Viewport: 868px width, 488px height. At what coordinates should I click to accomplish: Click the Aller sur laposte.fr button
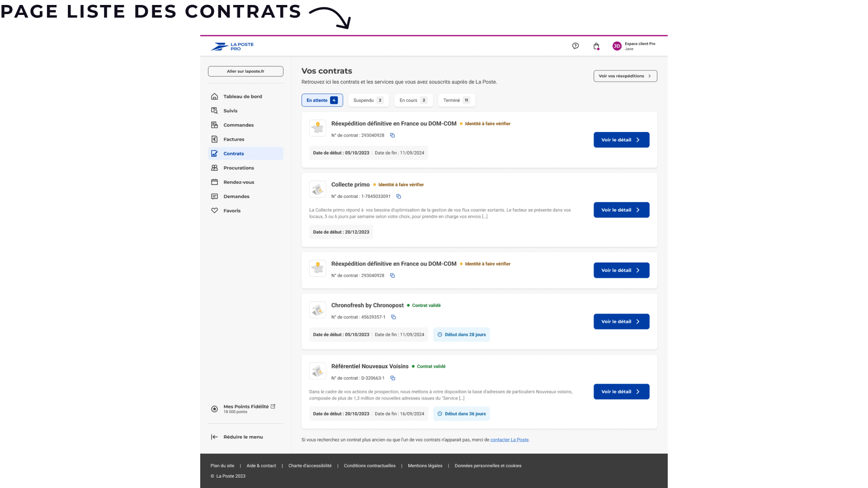coord(245,71)
